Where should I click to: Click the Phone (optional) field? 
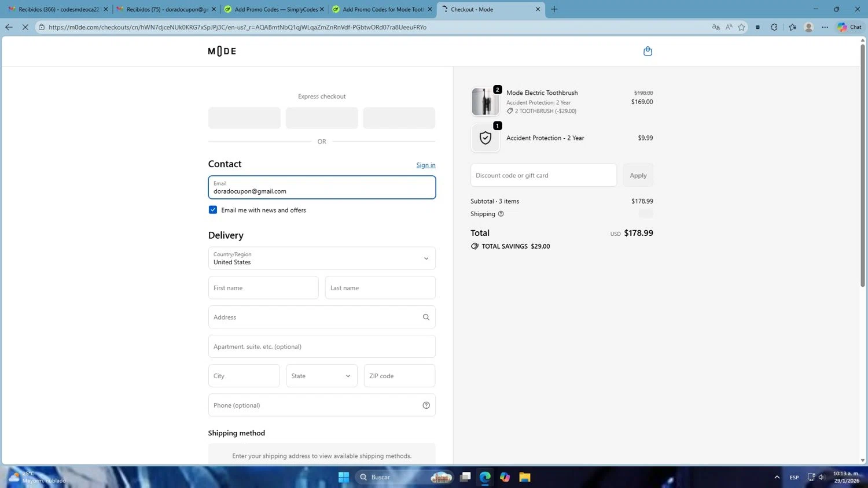(x=322, y=405)
